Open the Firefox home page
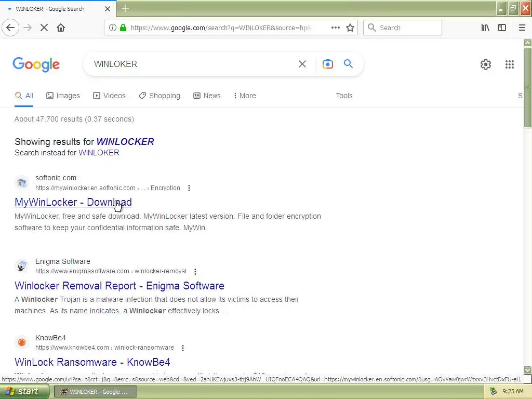This screenshot has width=532, height=399. (x=61, y=28)
